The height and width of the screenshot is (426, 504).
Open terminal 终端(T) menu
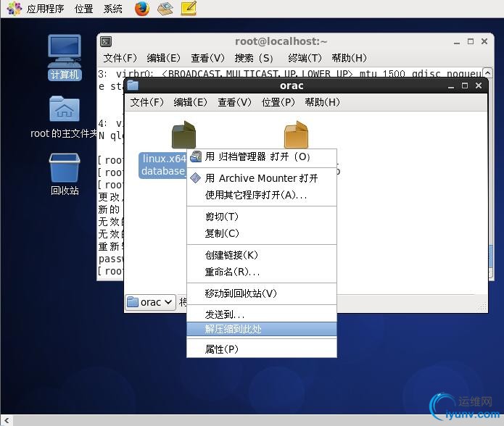[305, 58]
